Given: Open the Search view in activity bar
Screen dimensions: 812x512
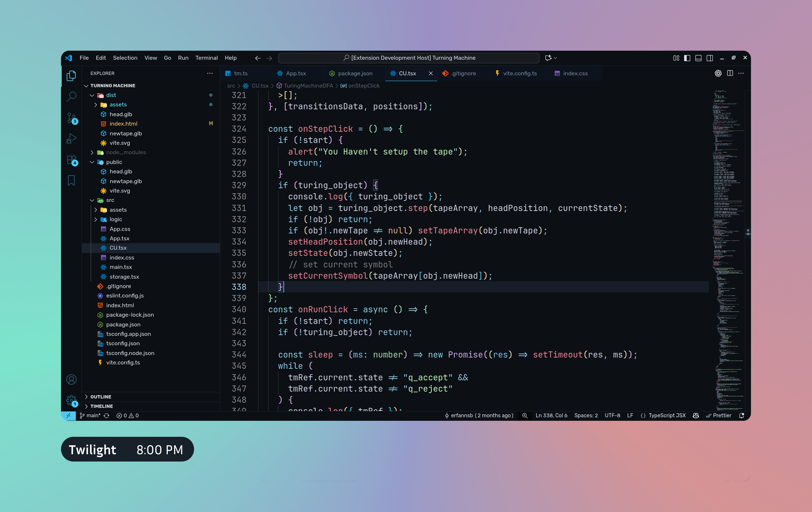Looking at the screenshot, I should pyautogui.click(x=71, y=97).
